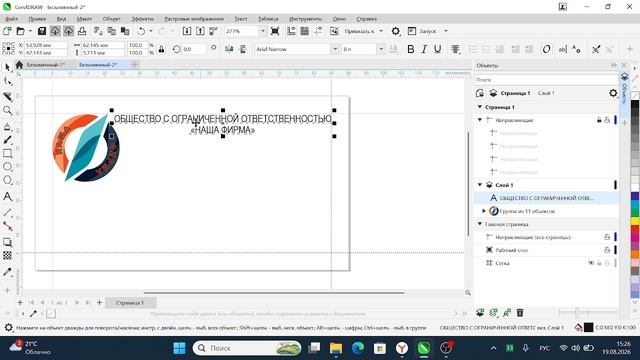This screenshot has height=360, width=640.
Task: Select the Shape edit tool
Action: click(7, 81)
